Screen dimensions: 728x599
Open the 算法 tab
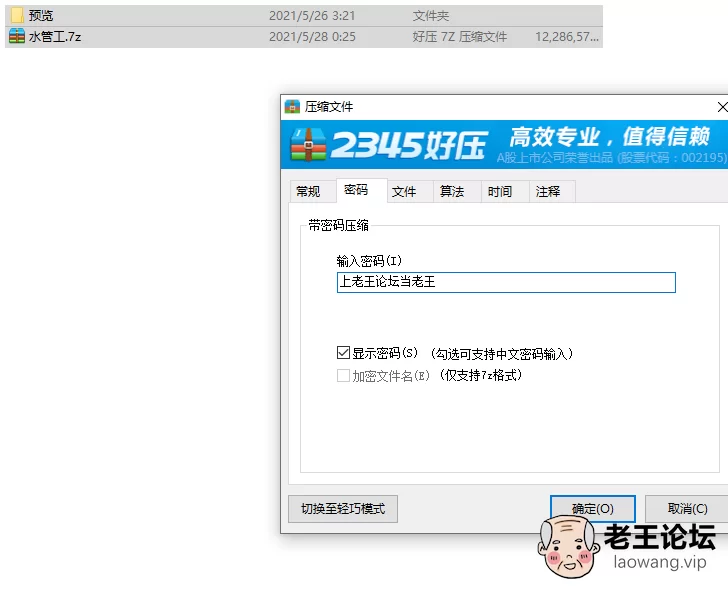pyautogui.click(x=452, y=192)
